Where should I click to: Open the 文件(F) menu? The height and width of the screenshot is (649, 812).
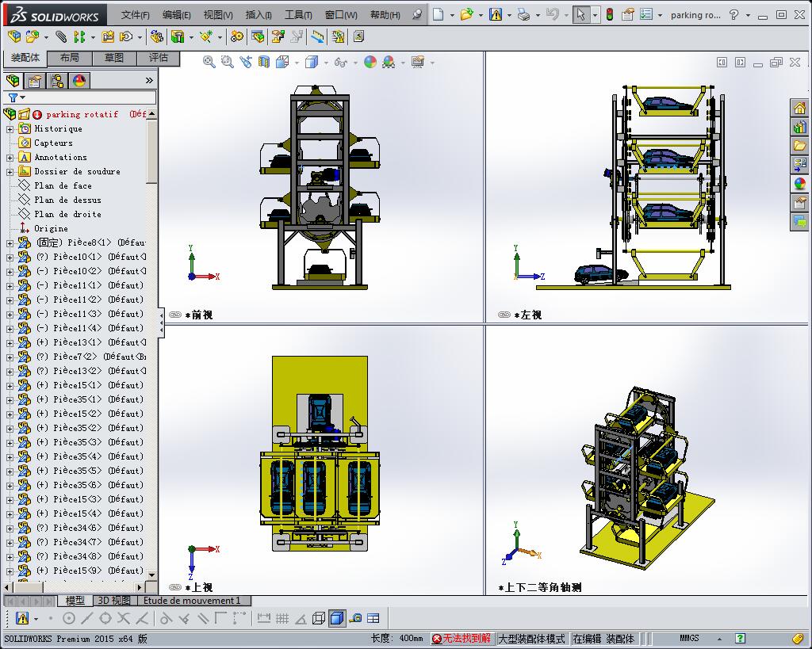click(135, 15)
